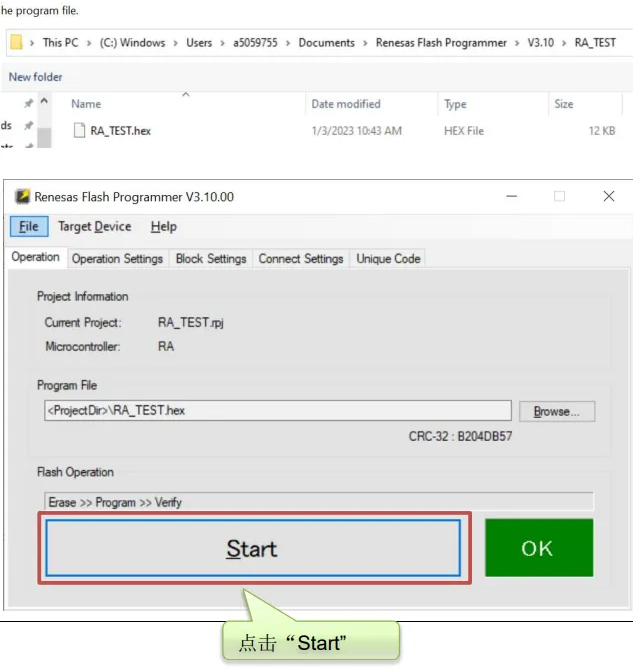Go to This PC in breadcrumb
The width and height of the screenshot is (633, 669).
(x=61, y=43)
